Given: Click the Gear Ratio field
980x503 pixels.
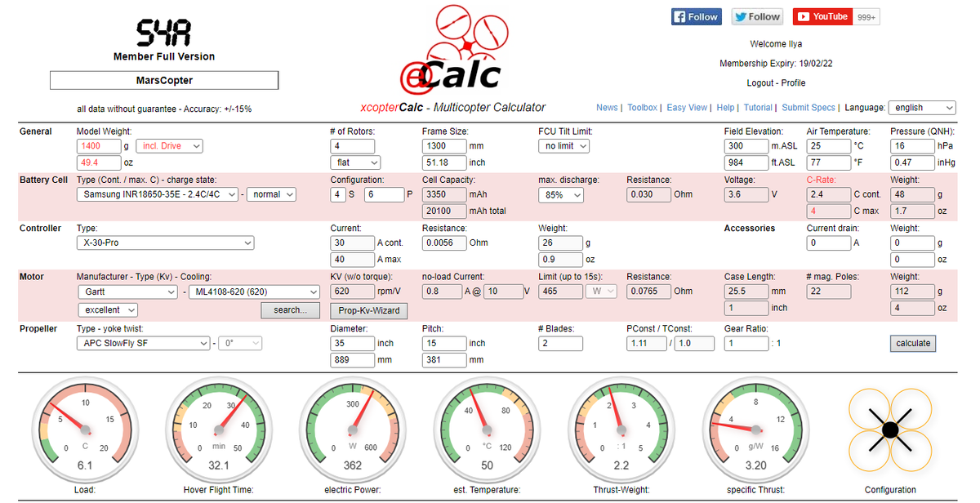Looking at the screenshot, I should [746, 344].
